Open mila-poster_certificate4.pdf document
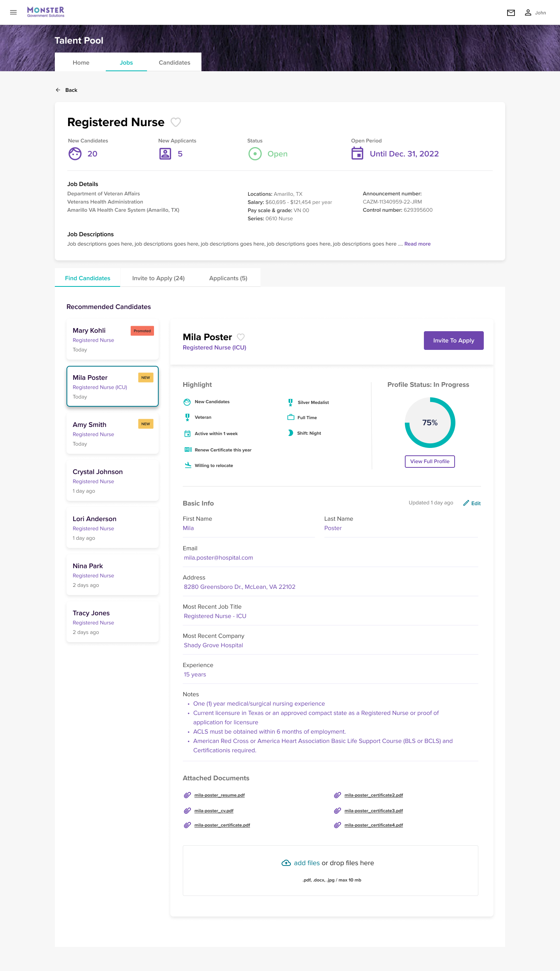This screenshot has width=560, height=971. [374, 825]
